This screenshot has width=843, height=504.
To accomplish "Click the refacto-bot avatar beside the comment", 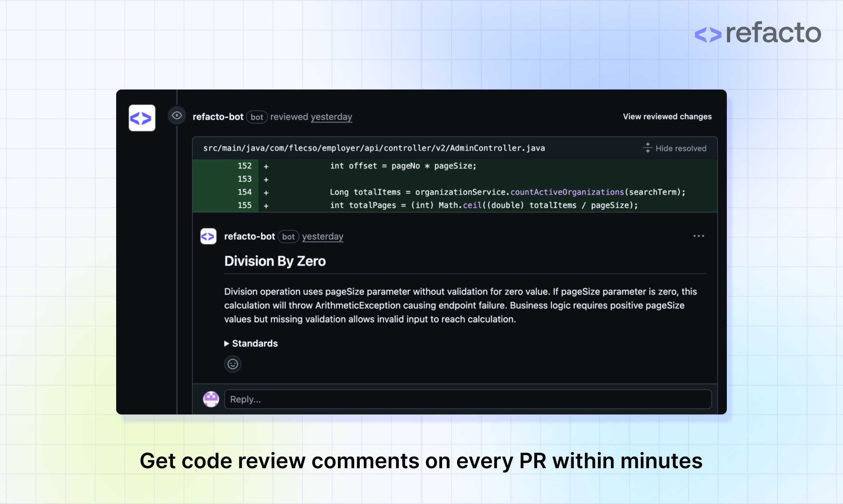I will coord(208,236).
